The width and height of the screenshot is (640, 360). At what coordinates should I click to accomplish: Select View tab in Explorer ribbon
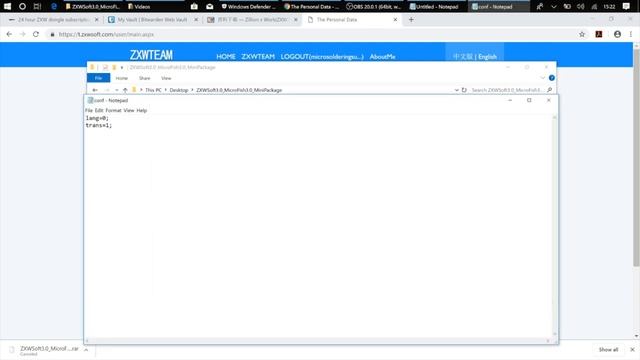pos(166,78)
